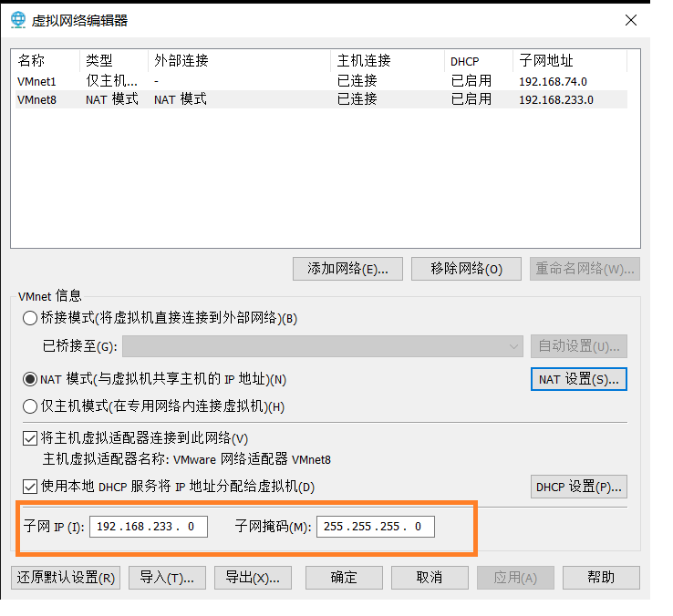Click the 导入(T)... button
The height and width of the screenshot is (616, 673).
pyautogui.click(x=167, y=578)
